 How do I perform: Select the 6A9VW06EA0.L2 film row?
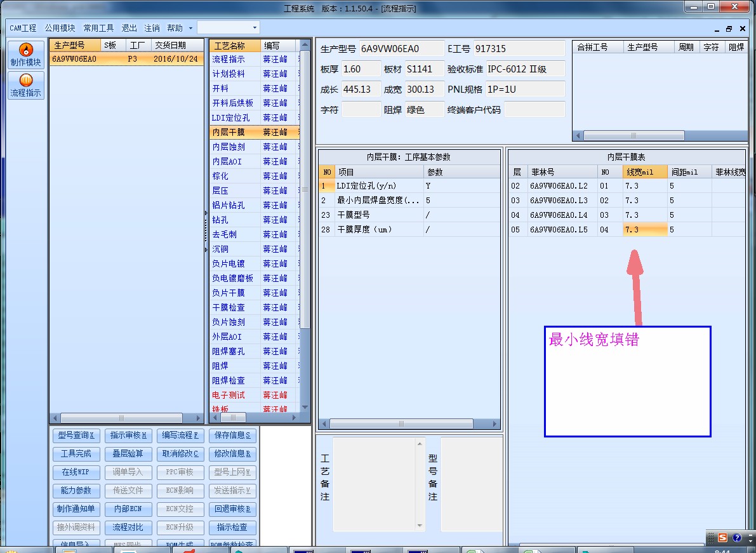[627, 186]
